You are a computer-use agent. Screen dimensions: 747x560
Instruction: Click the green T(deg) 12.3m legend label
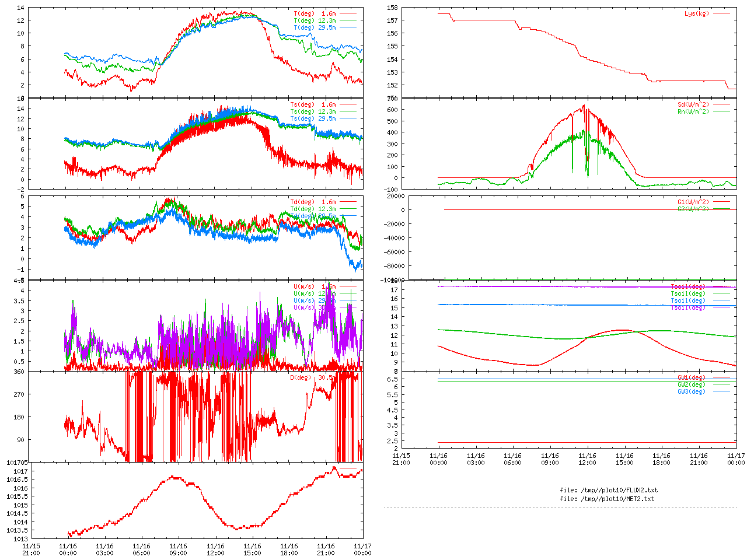point(315,20)
